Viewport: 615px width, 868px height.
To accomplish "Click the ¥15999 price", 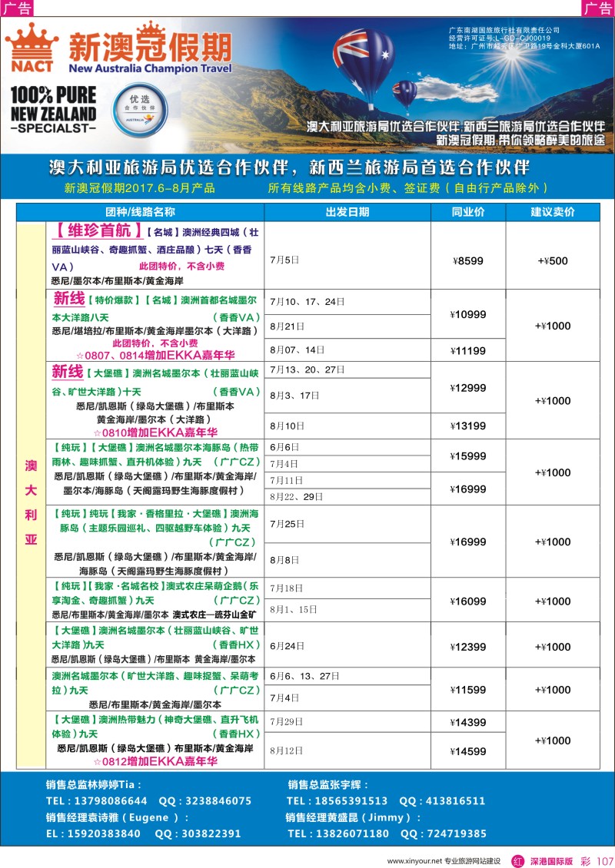I will [x=468, y=456].
